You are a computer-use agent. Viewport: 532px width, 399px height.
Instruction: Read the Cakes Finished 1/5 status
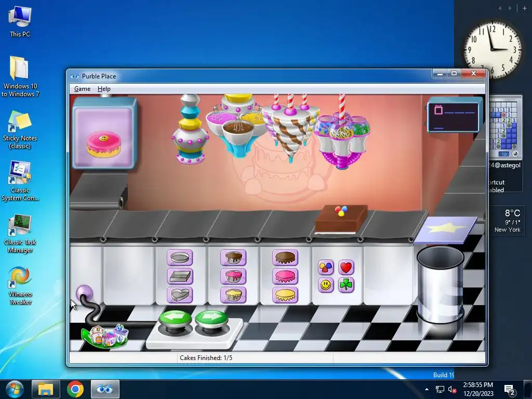(206, 358)
